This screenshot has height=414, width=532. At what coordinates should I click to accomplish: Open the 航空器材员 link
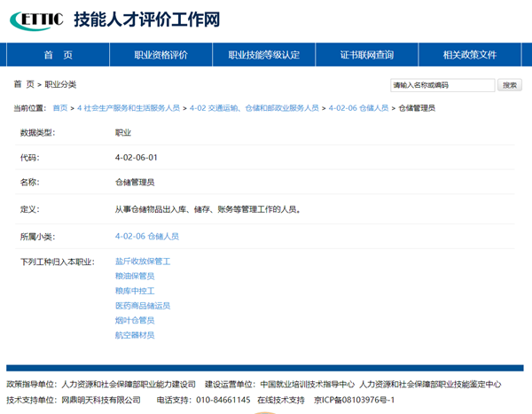click(x=135, y=335)
